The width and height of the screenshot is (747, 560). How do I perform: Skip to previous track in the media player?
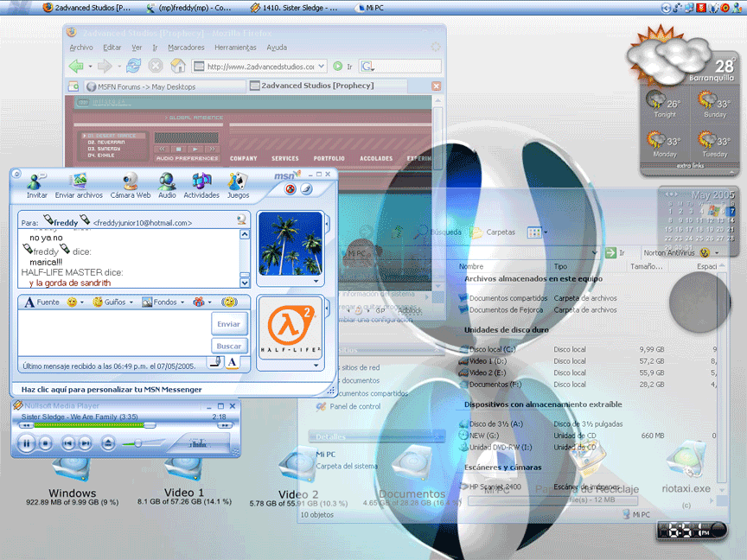(x=68, y=443)
